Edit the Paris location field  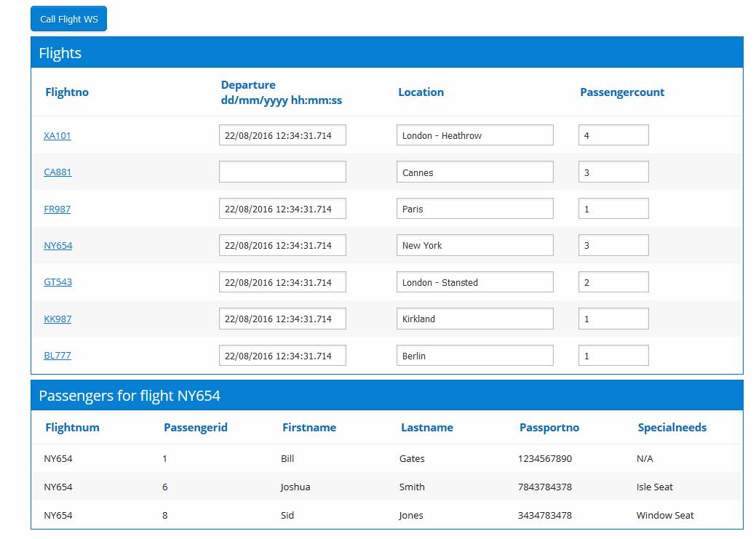pyautogui.click(x=474, y=209)
